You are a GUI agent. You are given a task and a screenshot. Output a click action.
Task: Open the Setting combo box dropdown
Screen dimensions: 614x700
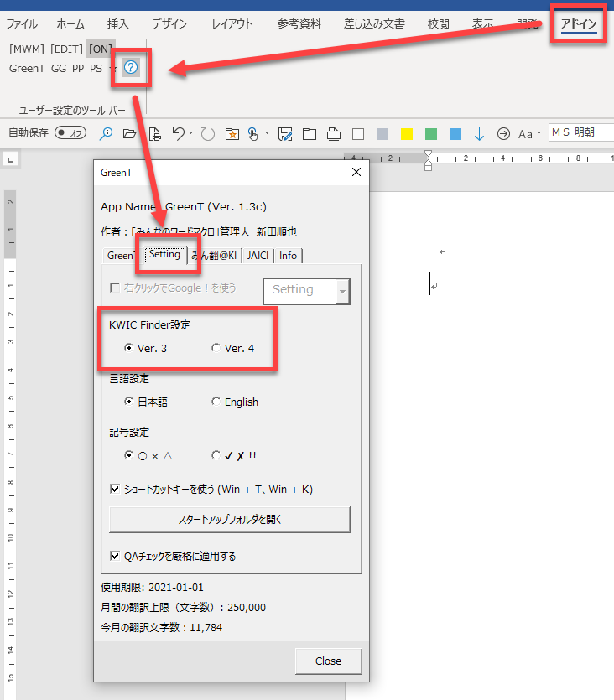[x=341, y=290]
